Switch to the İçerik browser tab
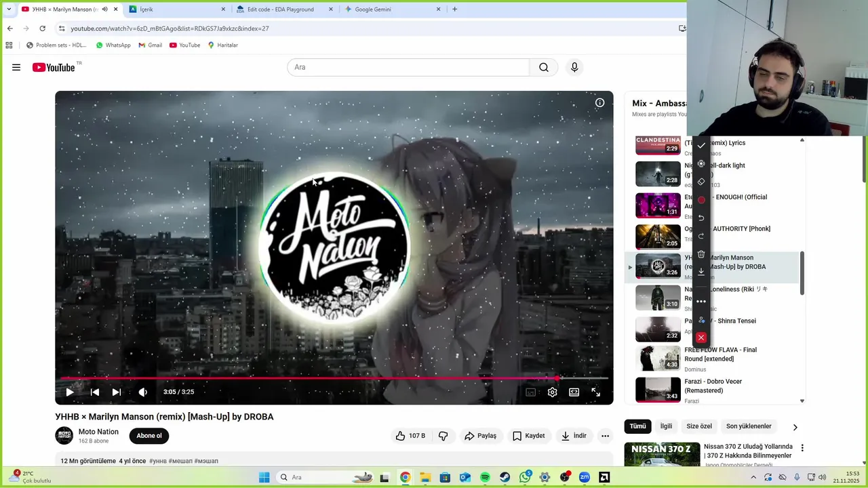 pos(178,9)
